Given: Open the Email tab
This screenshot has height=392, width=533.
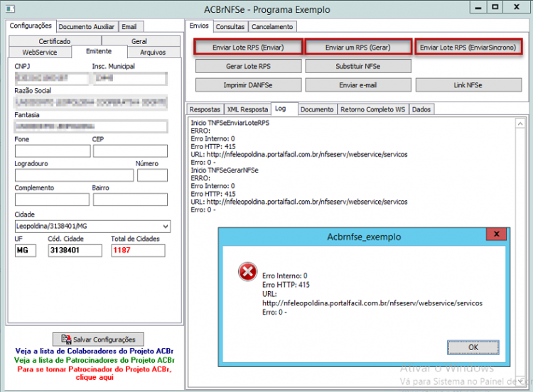Looking at the screenshot, I should [x=129, y=27].
